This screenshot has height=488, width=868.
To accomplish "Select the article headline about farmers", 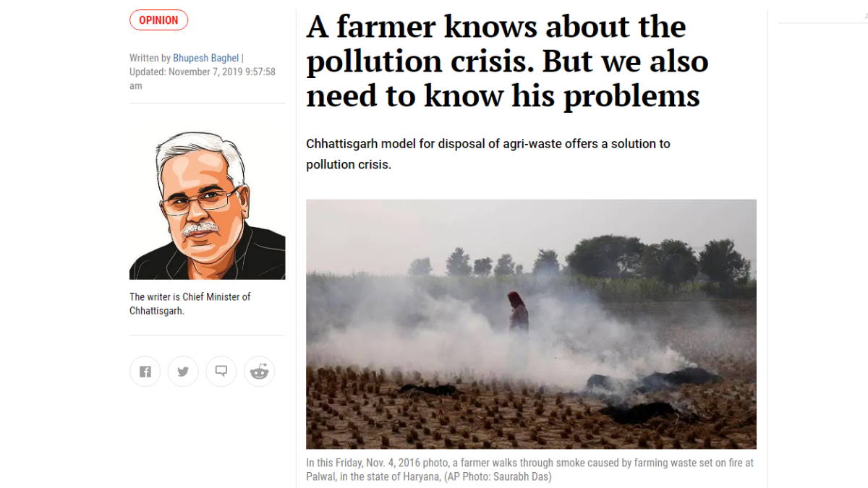I will (x=507, y=61).
